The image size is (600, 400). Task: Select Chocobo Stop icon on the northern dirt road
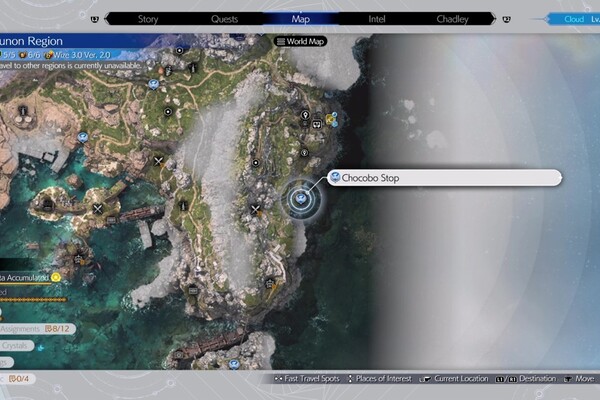pyautogui.click(x=154, y=84)
